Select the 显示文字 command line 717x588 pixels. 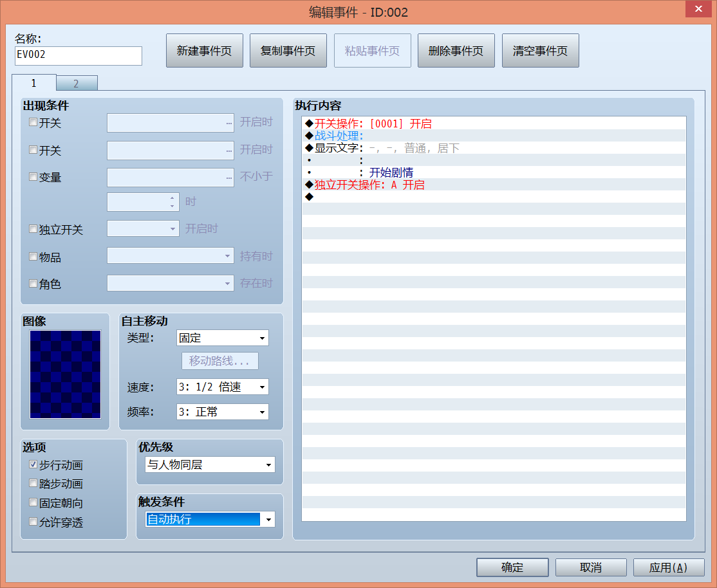point(494,148)
